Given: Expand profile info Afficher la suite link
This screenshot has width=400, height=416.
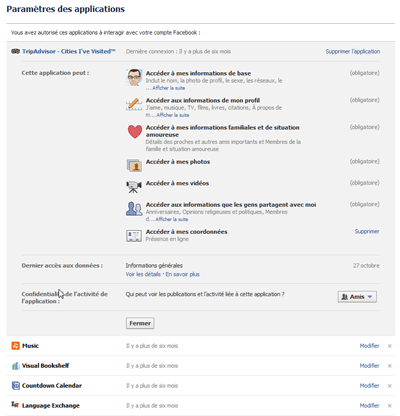Looking at the screenshot, I should (173, 115).
